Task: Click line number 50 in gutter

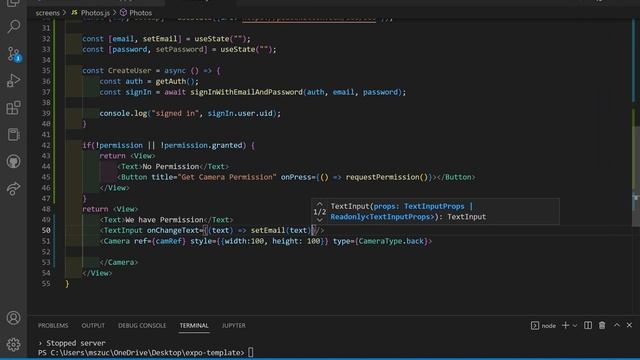Action: tap(46, 230)
